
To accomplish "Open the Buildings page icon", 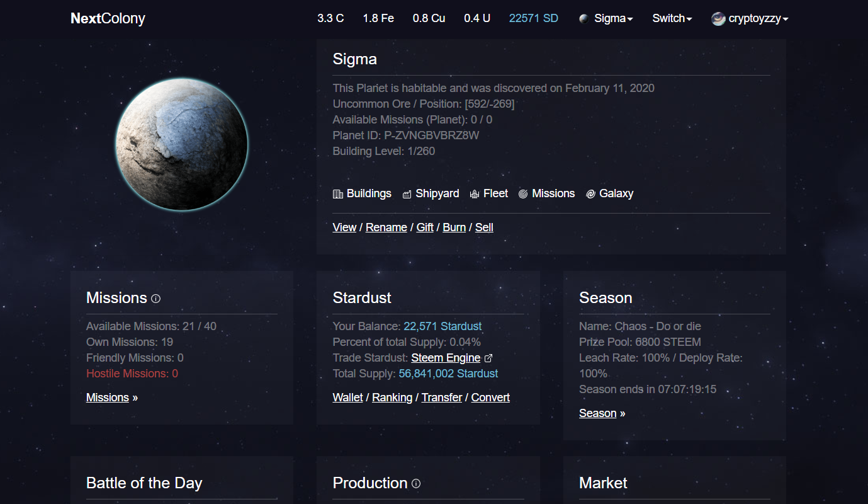I will point(337,194).
